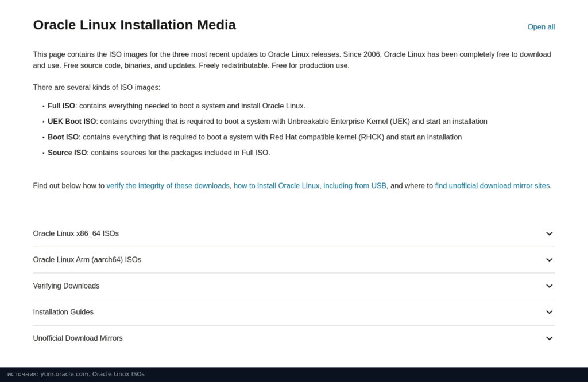
Task: Click the yum.oracle.com source caption at the bottom
Action: (76, 374)
